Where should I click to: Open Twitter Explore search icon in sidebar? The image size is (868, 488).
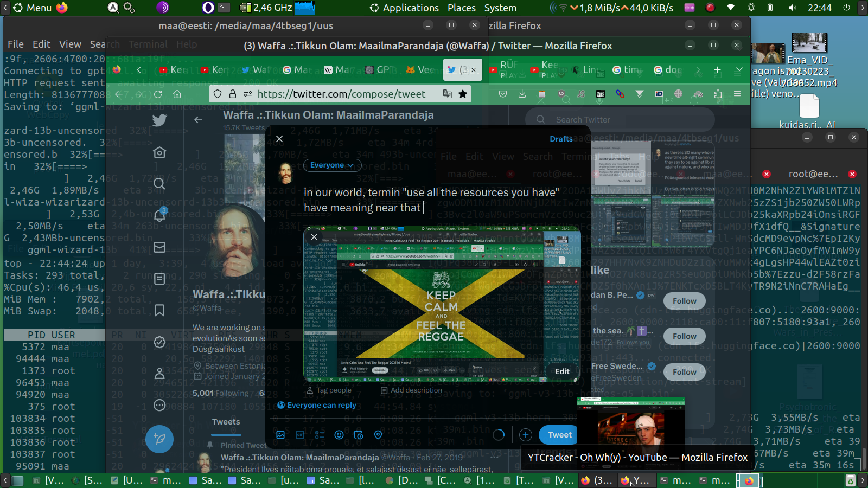159,184
